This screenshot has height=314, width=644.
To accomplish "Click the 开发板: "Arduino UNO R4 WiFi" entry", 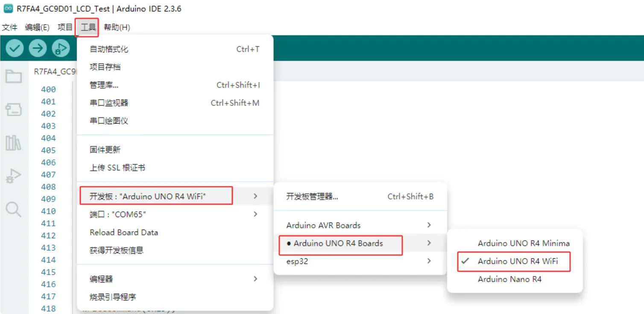I will 175,196.
